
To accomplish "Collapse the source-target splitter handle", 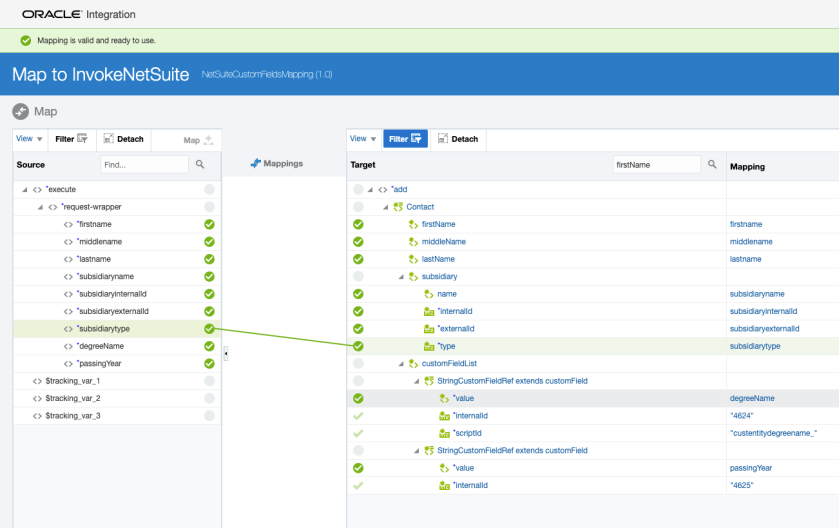I will (x=225, y=353).
